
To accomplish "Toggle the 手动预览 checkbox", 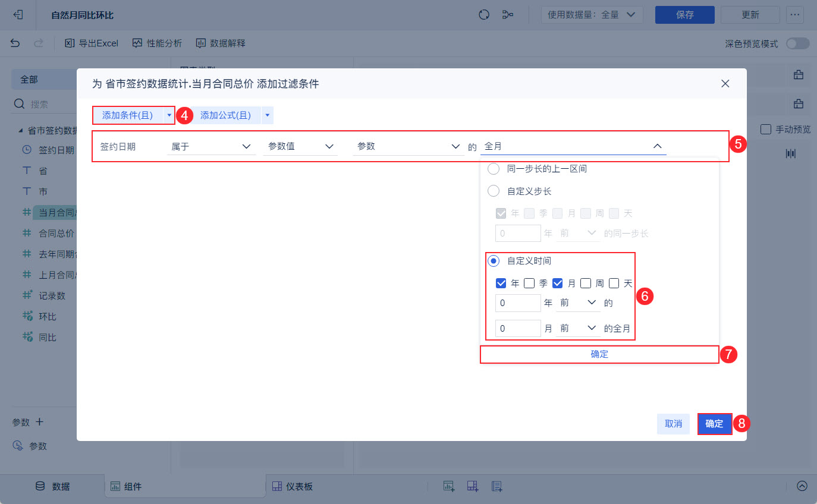I will [765, 129].
